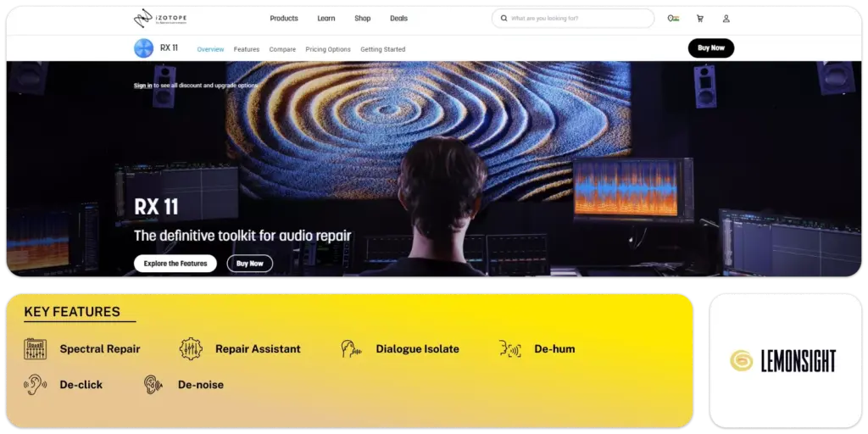This screenshot has height=434, width=868.
Task: Select the Compare tab
Action: 282,49
